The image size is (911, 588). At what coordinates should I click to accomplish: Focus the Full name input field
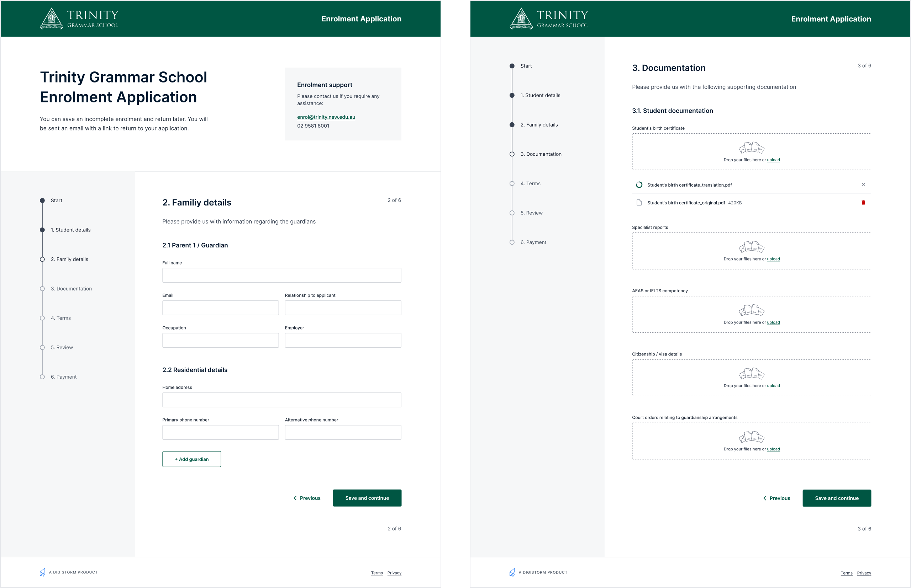(x=281, y=275)
